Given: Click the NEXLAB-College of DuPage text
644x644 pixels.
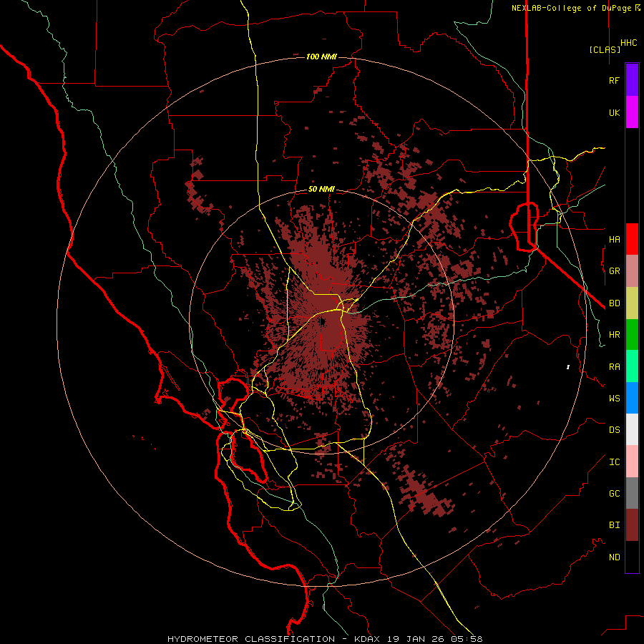Looking at the screenshot, I should 571,8.
